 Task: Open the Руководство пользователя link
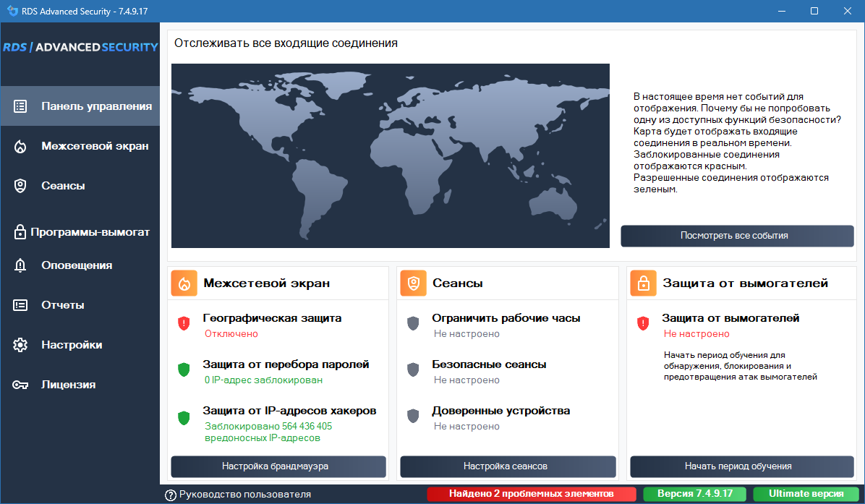click(245, 495)
